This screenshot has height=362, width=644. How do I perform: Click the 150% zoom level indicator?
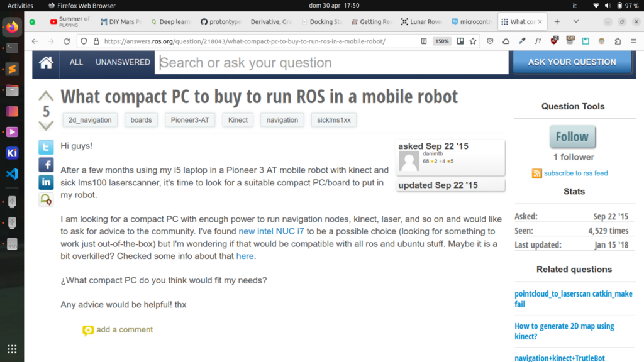[442, 41]
